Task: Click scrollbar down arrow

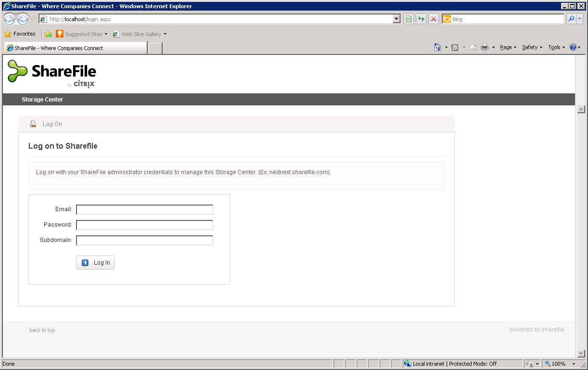Action: coord(581,354)
